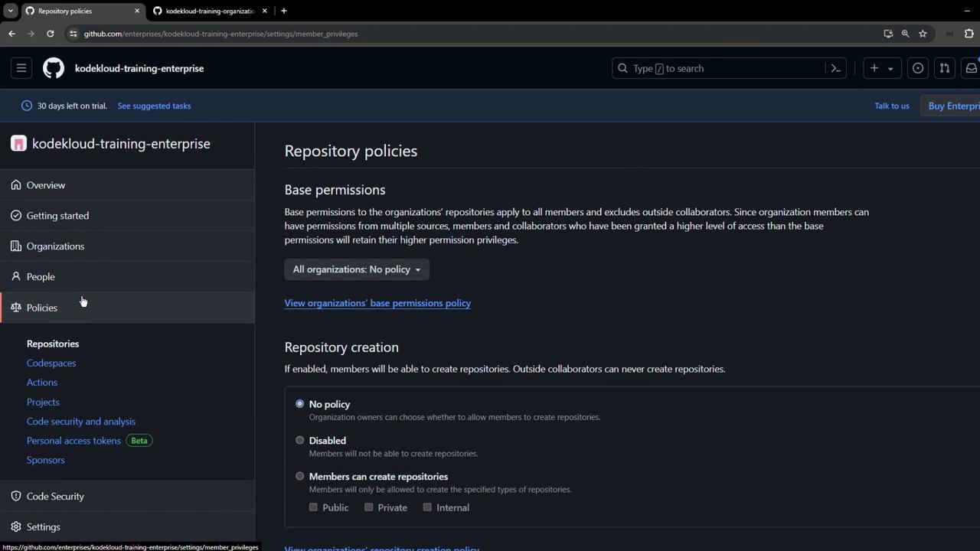Click the GitHub logo icon
This screenshot has width=980, height=551.
pos(54,68)
